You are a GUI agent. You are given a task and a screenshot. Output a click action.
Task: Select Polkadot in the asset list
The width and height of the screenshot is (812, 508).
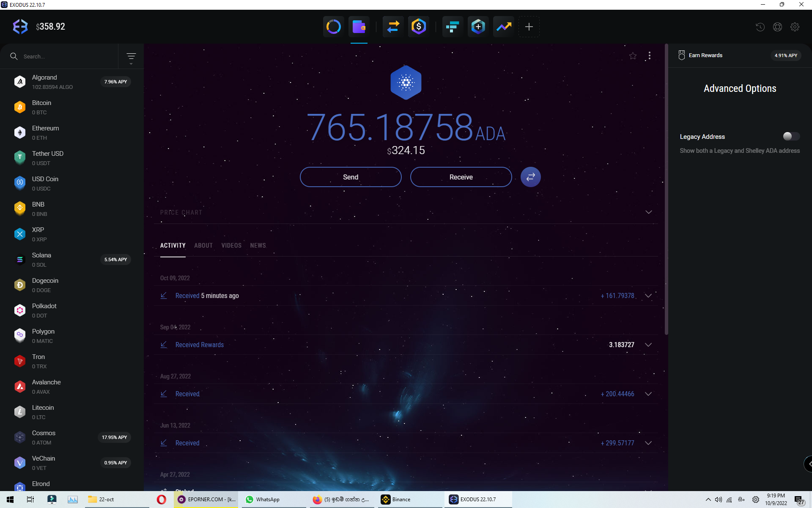(72, 310)
